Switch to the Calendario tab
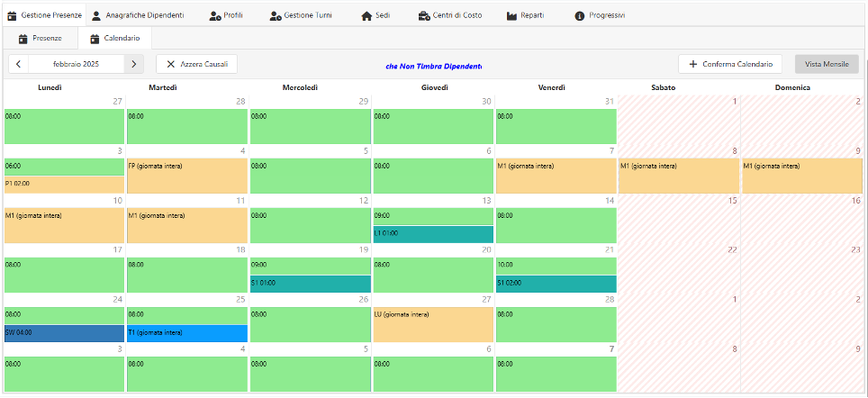The height and width of the screenshot is (398, 868). 114,39
